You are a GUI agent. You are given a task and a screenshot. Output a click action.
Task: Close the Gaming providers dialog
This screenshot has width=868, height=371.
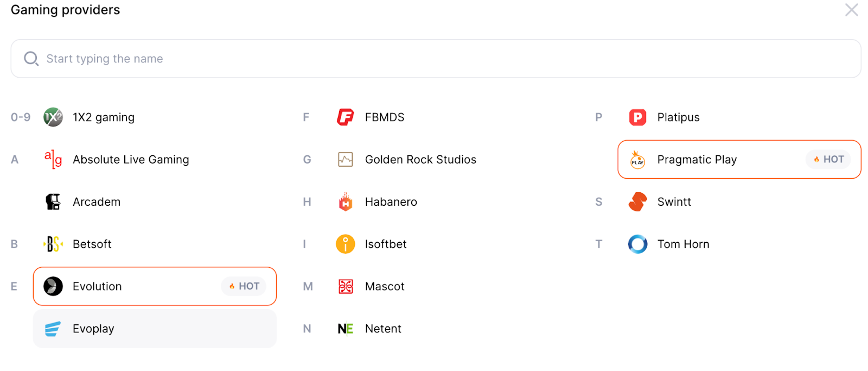[x=852, y=10]
